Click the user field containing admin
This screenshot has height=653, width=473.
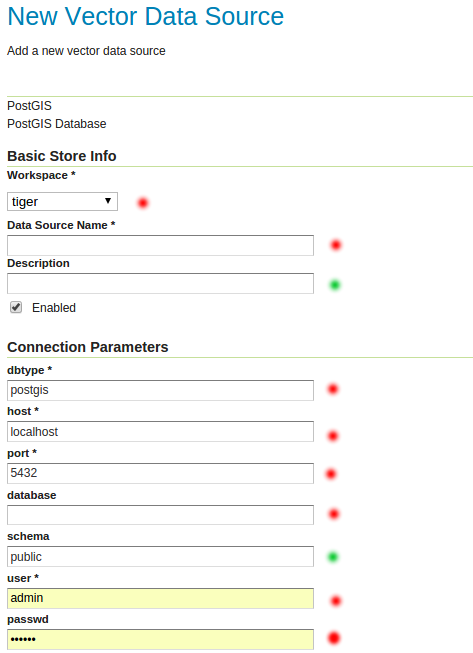click(160, 598)
